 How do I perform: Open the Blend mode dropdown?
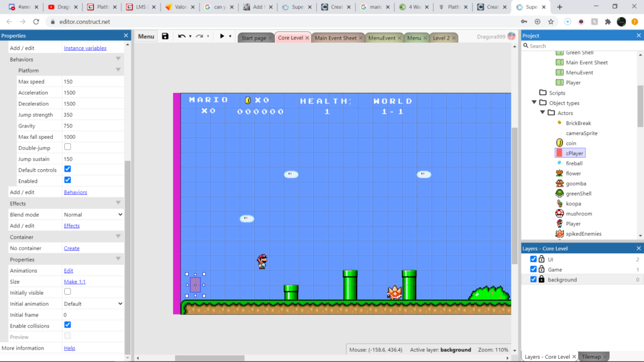coord(93,215)
